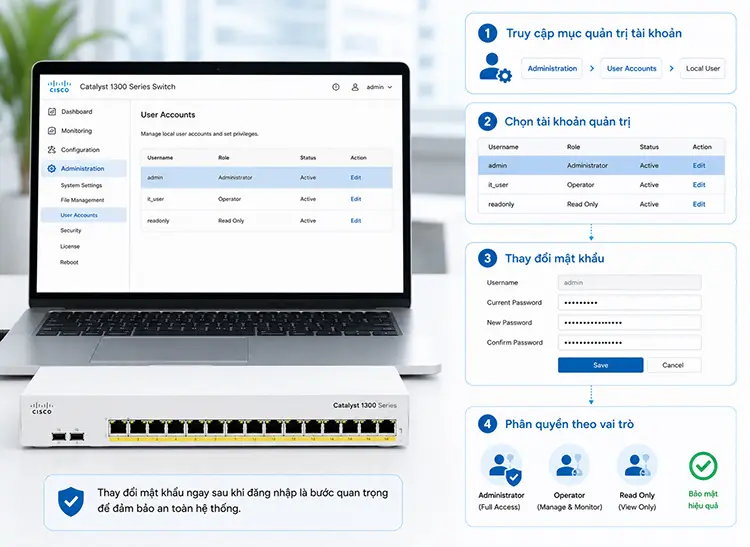Select Reboot submenu item
The width and height of the screenshot is (750, 547).
(69, 262)
